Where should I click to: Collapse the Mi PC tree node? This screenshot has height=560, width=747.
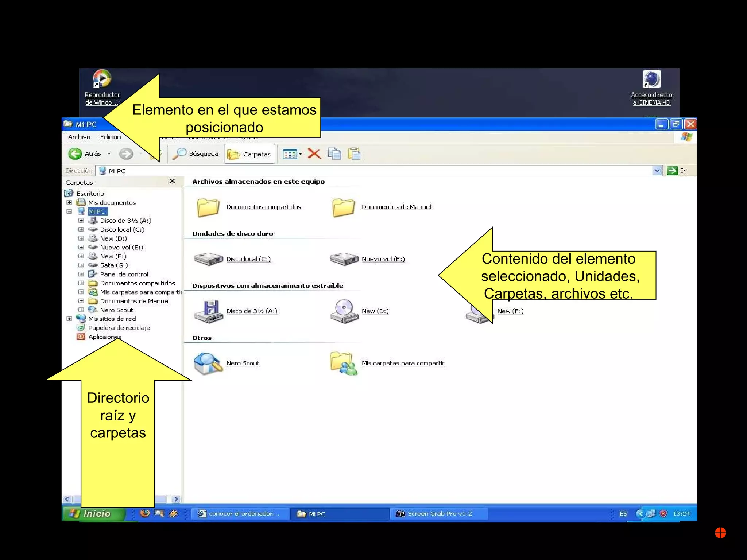69,211
